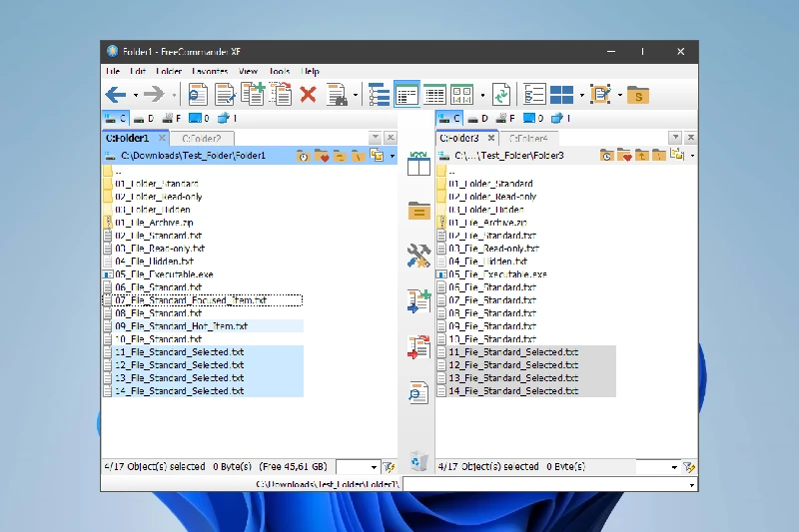Switch to Details view mode icon
This screenshot has height=532, width=799.
pyautogui.click(x=406, y=95)
